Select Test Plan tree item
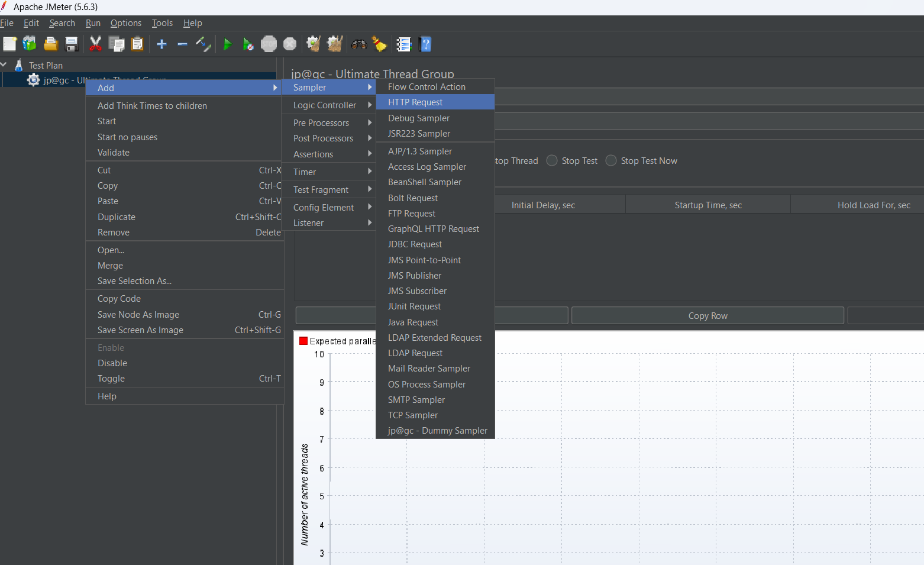 click(46, 65)
